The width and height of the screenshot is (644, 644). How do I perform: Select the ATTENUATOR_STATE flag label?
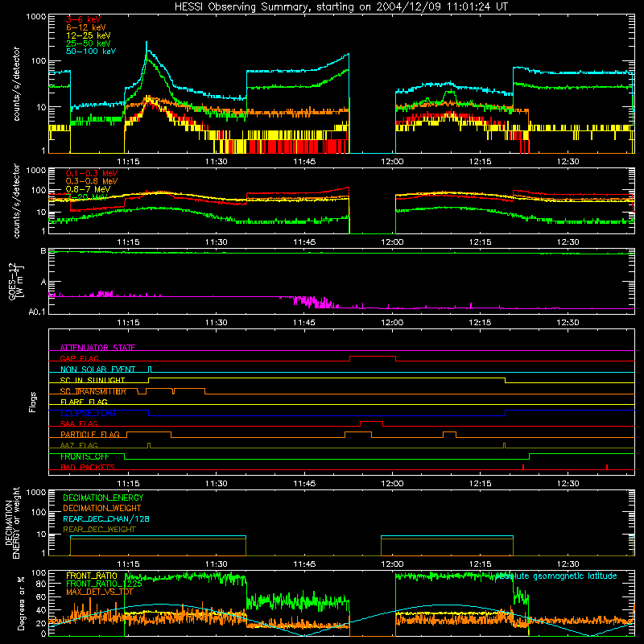point(97,348)
